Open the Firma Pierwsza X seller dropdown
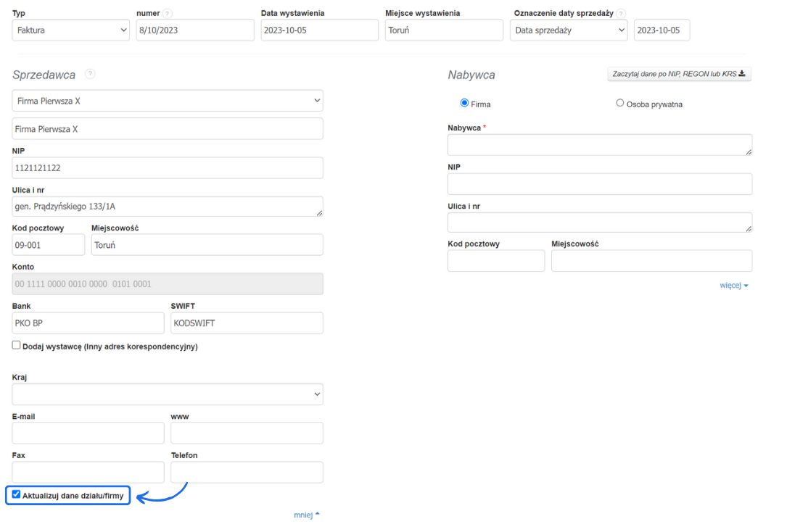The image size is (787, 532). pyautogui.click(x=168, y=101)
